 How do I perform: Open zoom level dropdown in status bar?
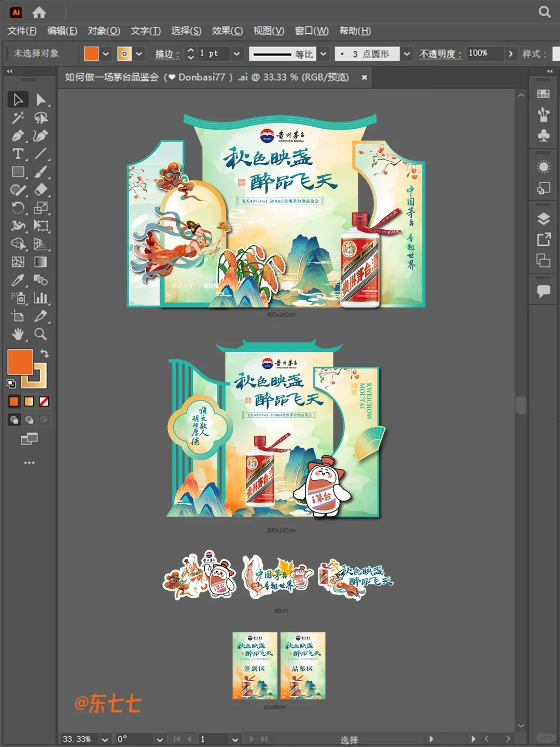(105, 739)
